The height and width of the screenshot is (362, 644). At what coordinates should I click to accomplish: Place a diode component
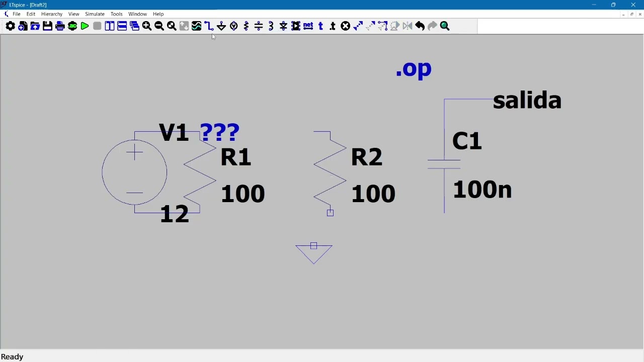pyautogui.click(x=283, y=26)
